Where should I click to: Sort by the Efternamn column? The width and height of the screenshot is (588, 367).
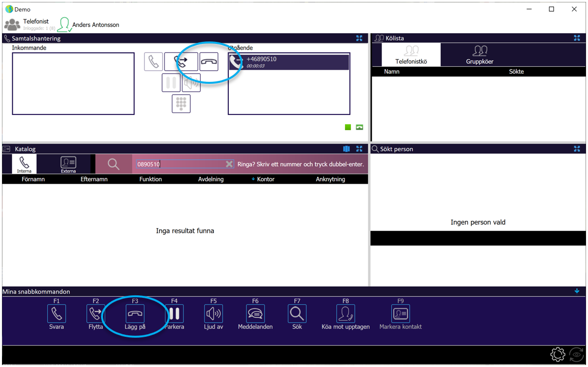click(94, 179)
